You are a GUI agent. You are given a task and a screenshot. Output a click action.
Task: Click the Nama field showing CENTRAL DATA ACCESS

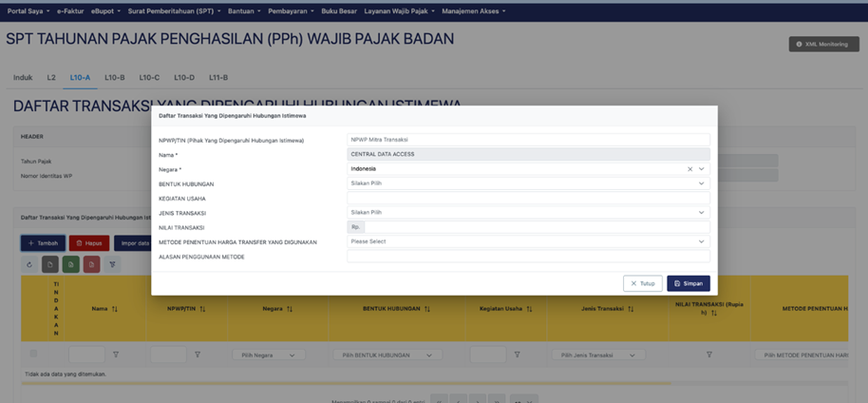pos(528,154)
